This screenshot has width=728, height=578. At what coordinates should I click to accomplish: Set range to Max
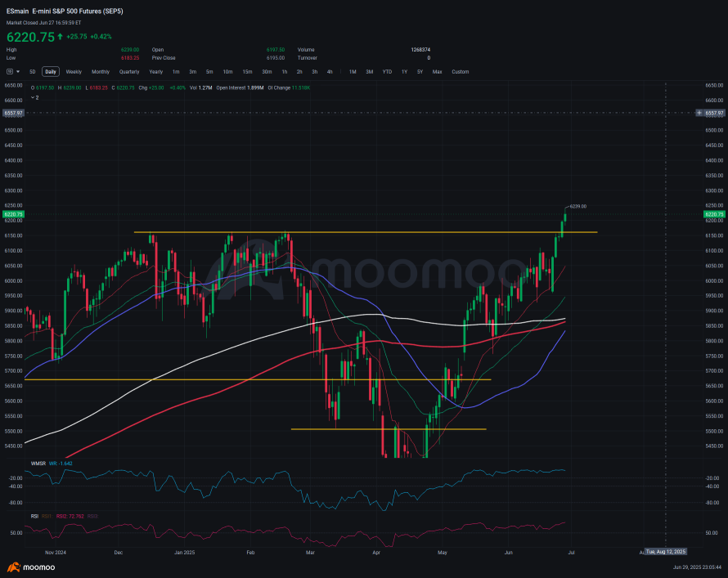[438, 71]
